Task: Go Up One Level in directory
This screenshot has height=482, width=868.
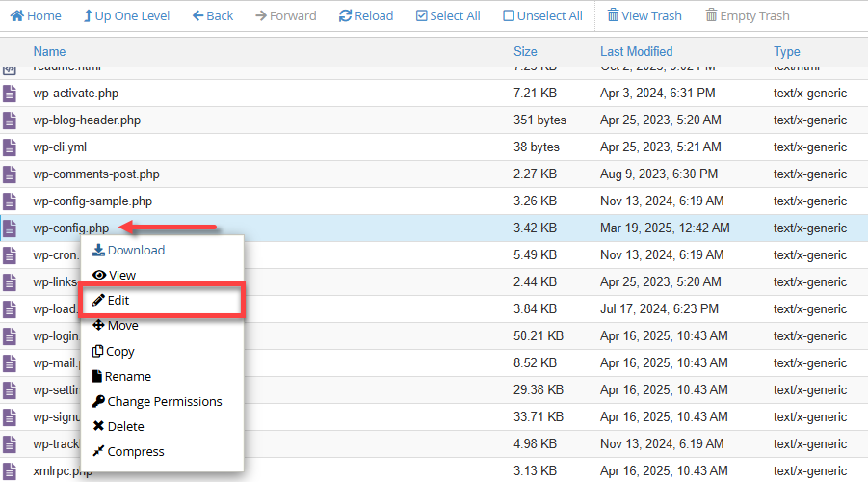Action: coord(126,15)
